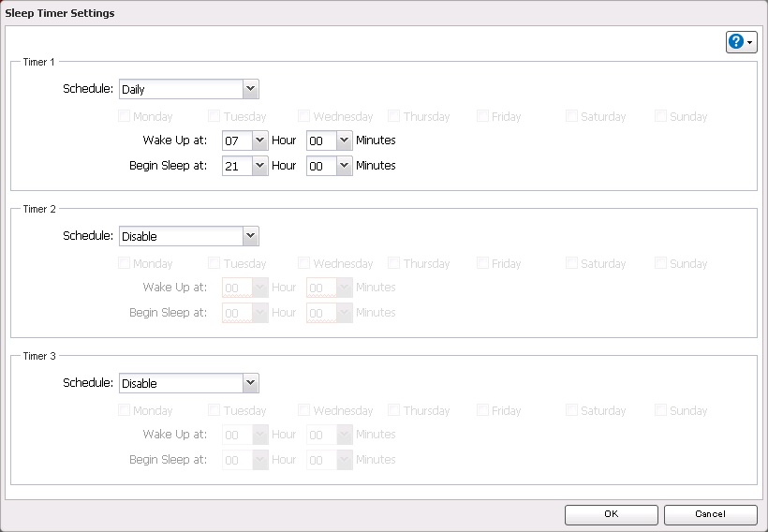
Task: Open the Timer 2 Schedule dropdown
Action: click(250, 236)
